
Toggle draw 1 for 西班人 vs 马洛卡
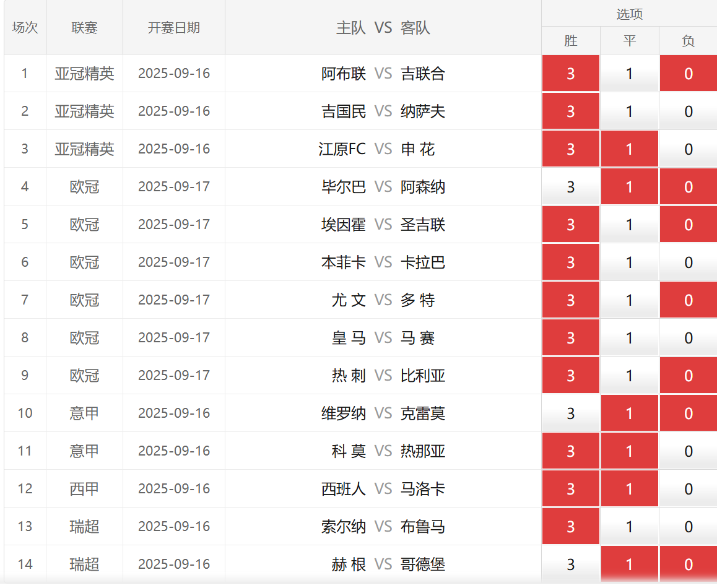pos(629,488)
